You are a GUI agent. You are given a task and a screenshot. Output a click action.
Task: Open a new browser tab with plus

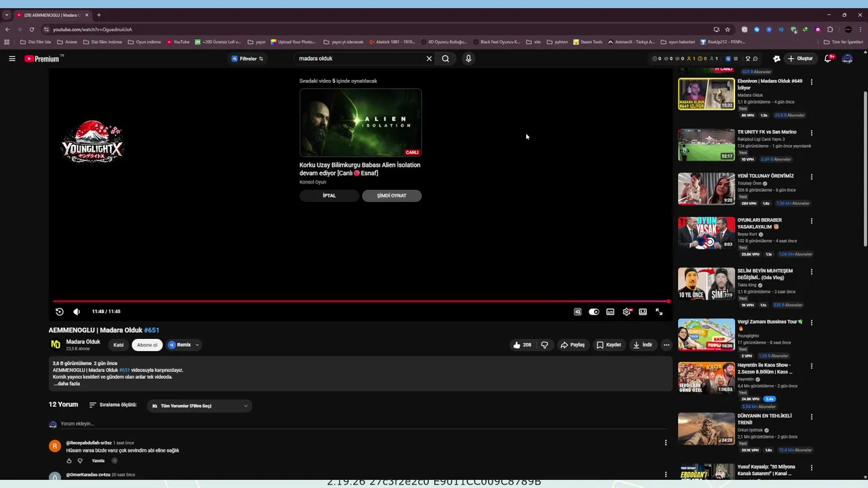pos(99,15)
